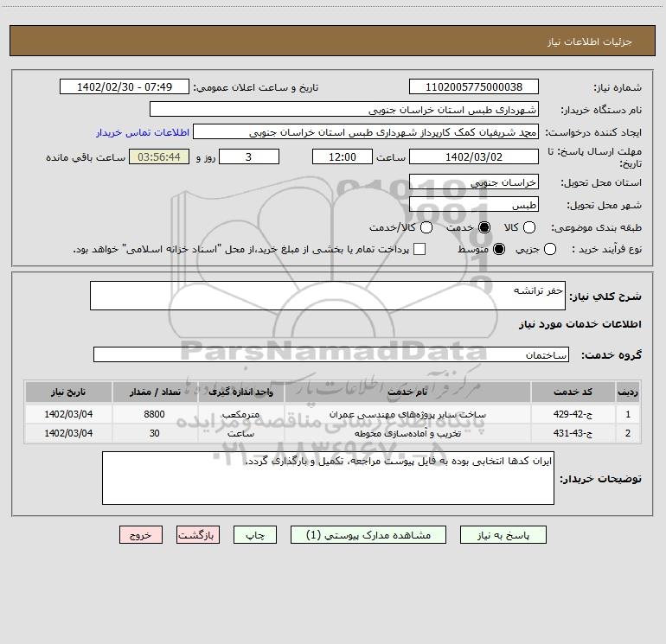Image resolution: width=666 pixels, height=644 pixels.
Task: Click the delivery city field طبس
Action: (474, 204)
